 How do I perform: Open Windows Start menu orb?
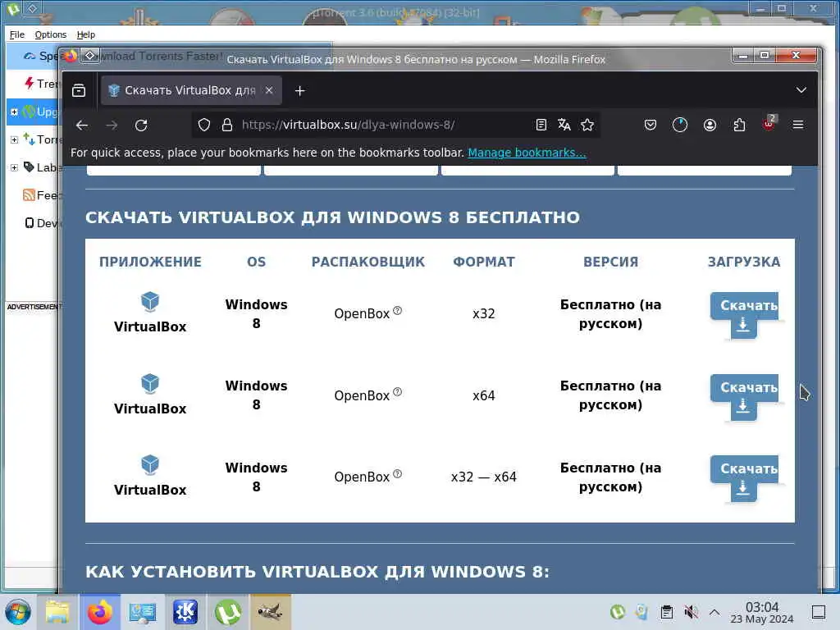coord(18,612)
